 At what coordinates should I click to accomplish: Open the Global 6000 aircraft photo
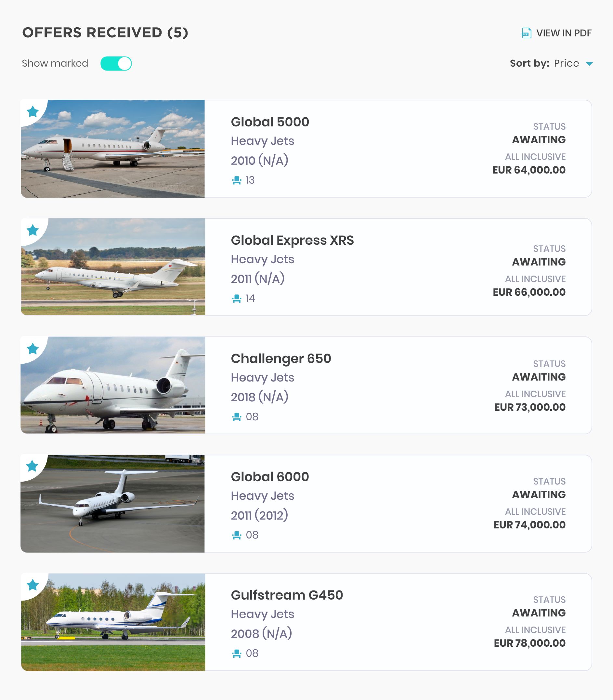point(113,503)
